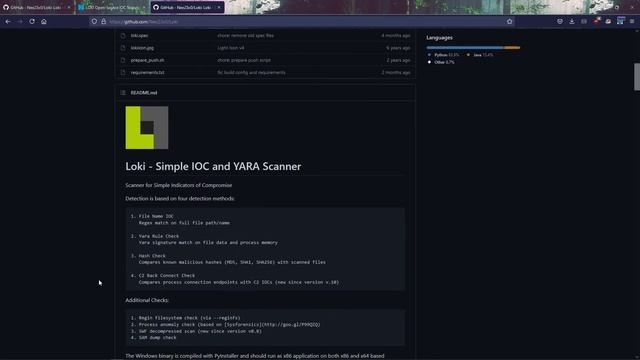
Task: Click the README.md header label
Action: click(x=144, y=93)
